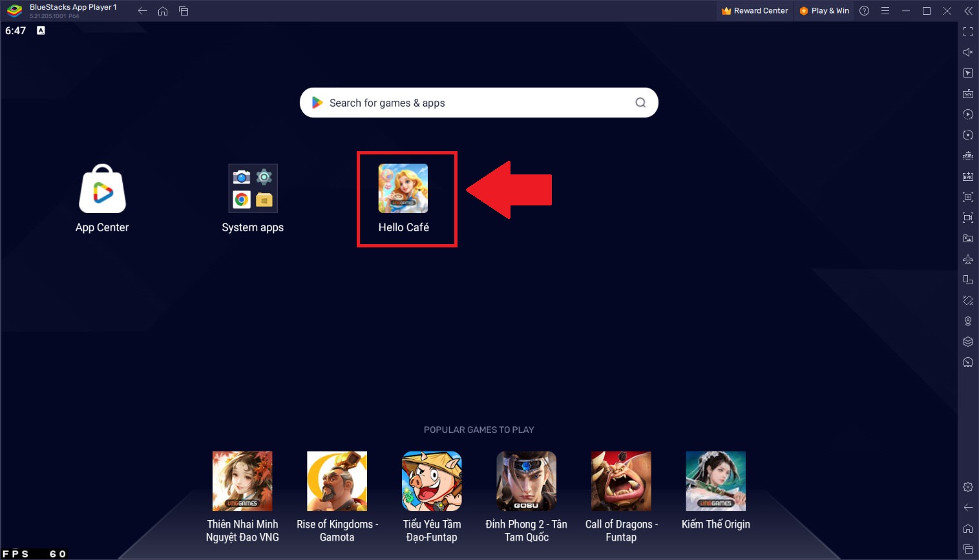The image size is (979, 560).
Task: Open keyboard game controls in sidebar
Action: tap(968, 94)
